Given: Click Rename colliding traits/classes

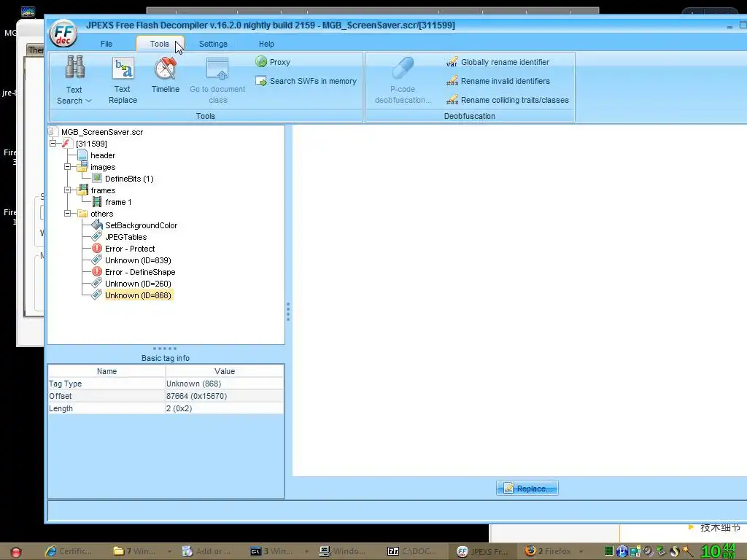Looking at the screenshot, I should coord(508,100).
